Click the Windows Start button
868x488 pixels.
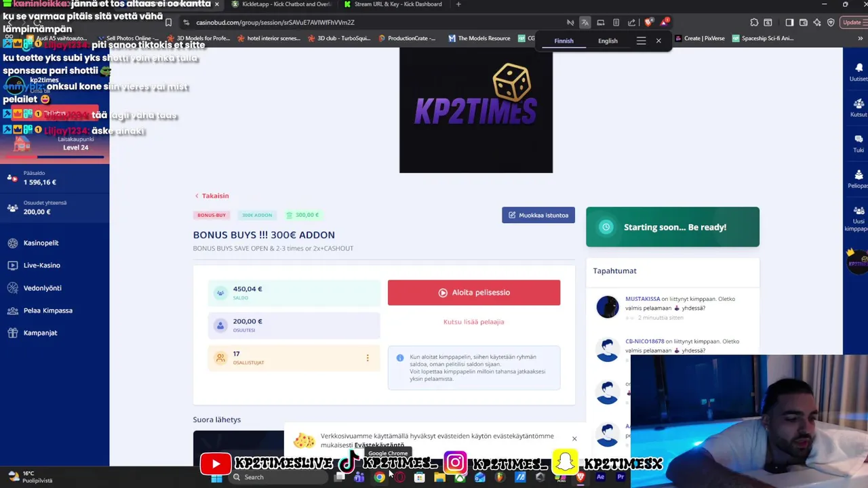(216, 477)
